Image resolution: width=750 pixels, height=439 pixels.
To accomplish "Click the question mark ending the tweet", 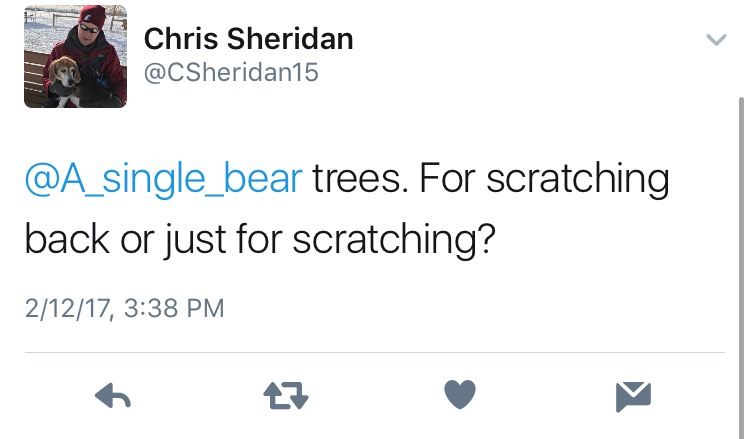I will point(485,241).
